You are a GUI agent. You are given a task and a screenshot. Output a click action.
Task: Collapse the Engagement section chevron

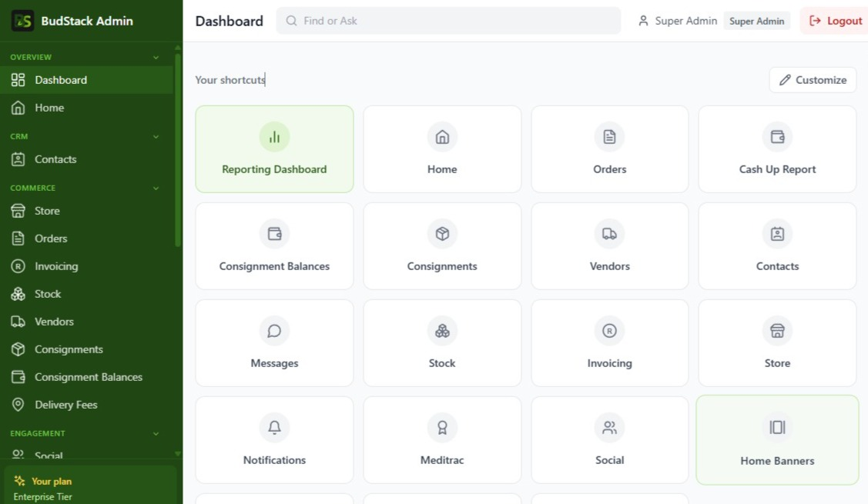pyautogui.click(x=156, y=434)
